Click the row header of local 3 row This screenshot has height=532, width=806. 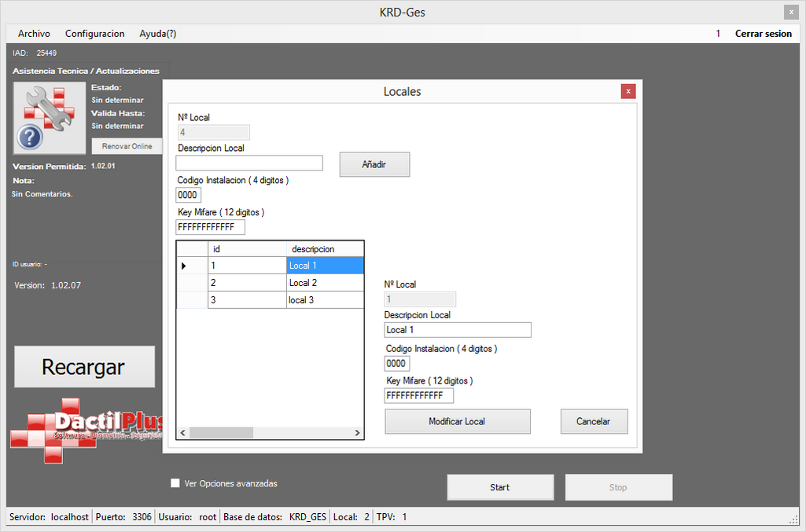tap(192, 300)
